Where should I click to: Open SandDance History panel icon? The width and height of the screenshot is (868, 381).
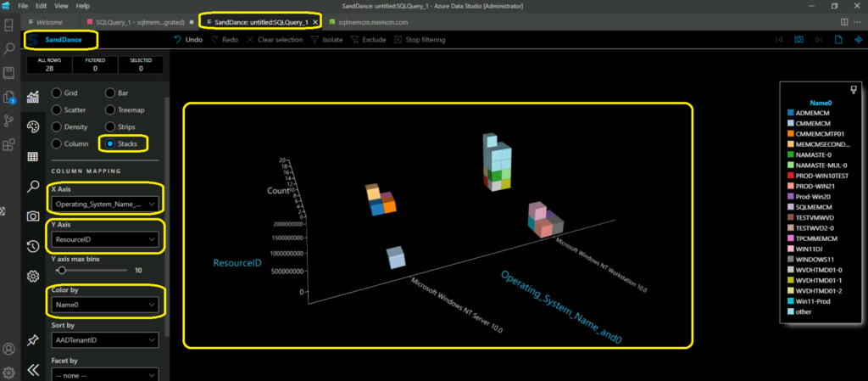(33, 246)
